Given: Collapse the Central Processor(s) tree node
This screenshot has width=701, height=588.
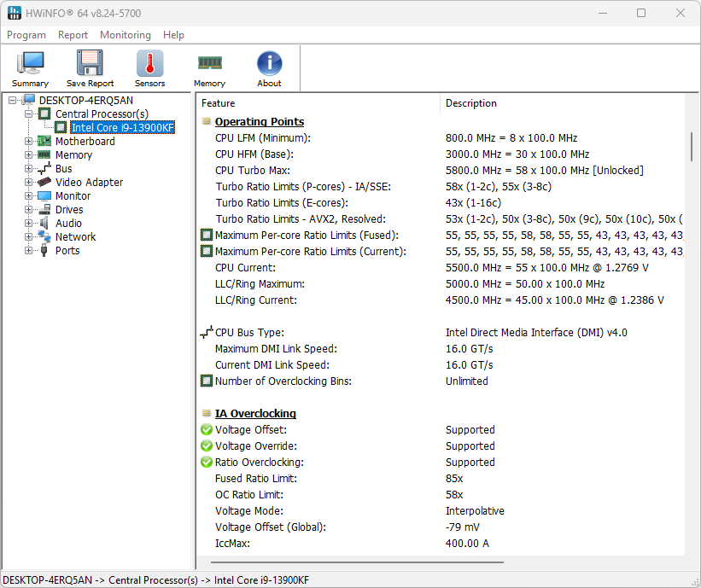Looking at the screenshot, I should [26, 114].
